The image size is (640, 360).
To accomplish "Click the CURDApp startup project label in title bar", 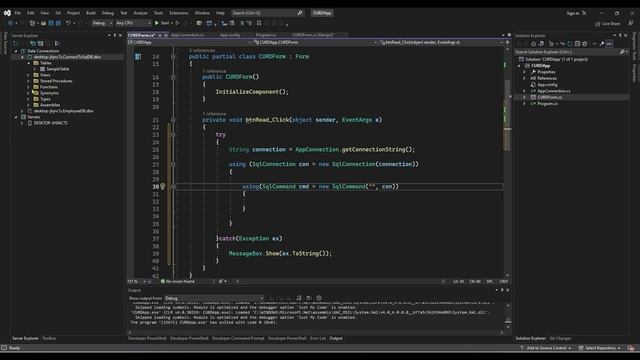I will click(322, 13).
